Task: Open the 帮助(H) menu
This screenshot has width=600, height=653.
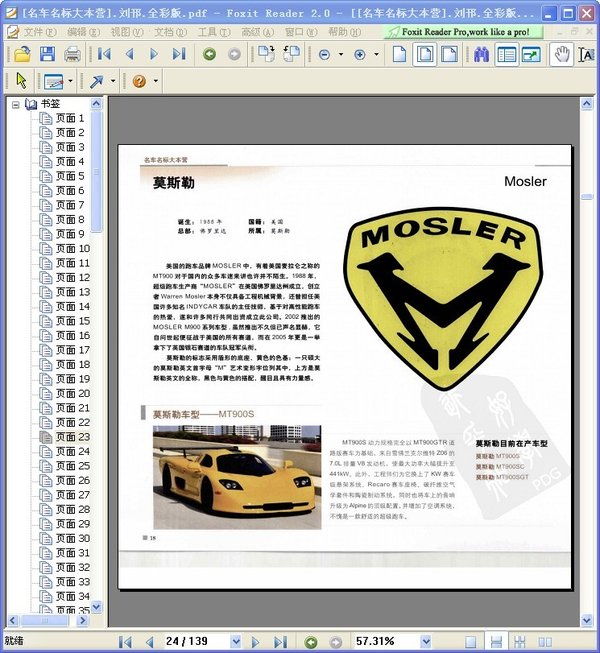Action: coord(344,32)
